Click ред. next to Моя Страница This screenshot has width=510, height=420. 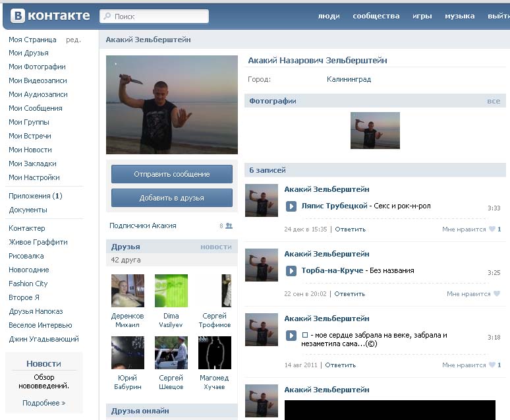tap(73, 40)
